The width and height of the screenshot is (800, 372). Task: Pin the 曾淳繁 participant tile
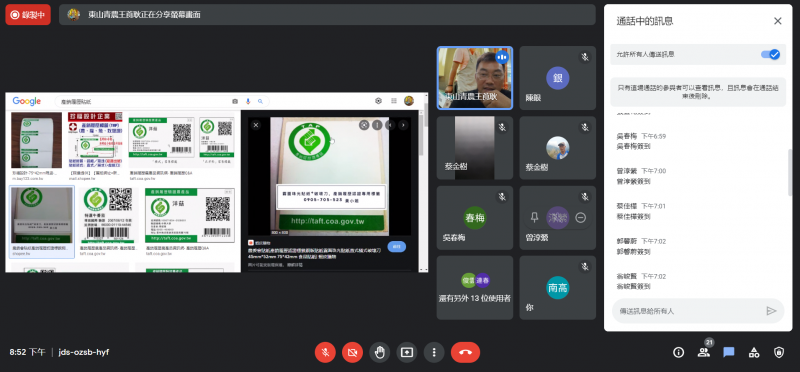coord(534,217)
